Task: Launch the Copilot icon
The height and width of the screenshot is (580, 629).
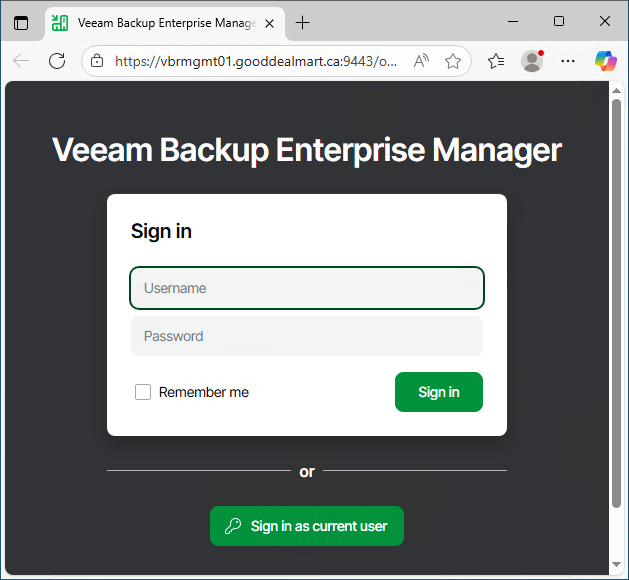Action: pos(605,61)
